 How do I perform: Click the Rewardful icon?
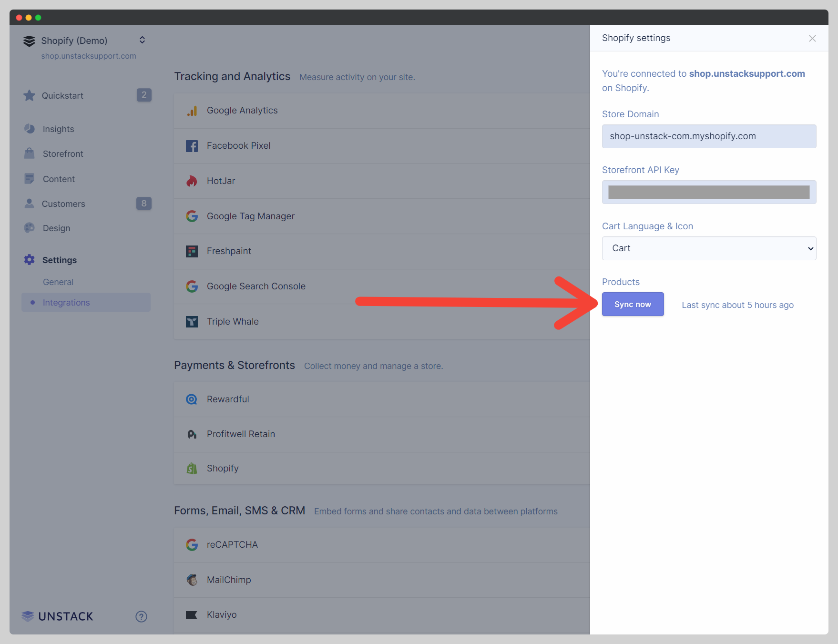point(192,399)
